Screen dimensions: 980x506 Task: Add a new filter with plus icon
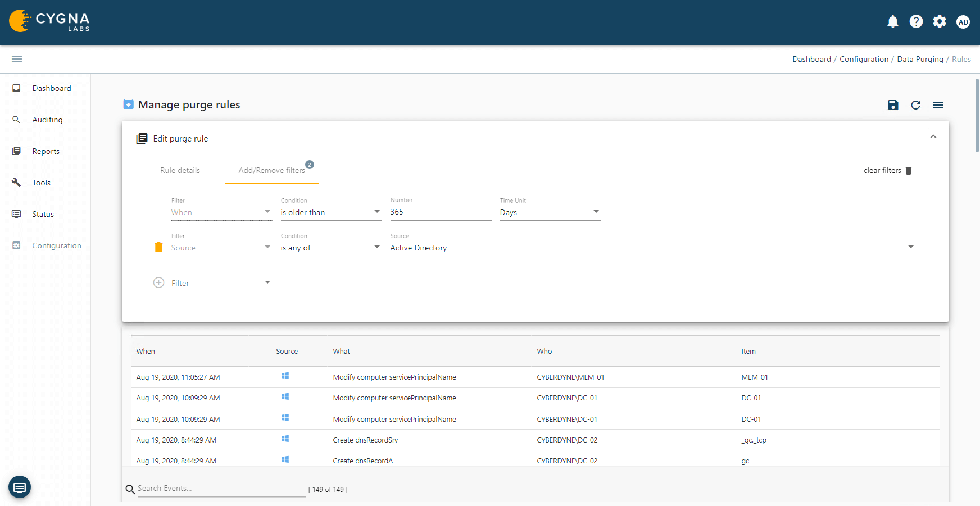[x=158, y=282]
